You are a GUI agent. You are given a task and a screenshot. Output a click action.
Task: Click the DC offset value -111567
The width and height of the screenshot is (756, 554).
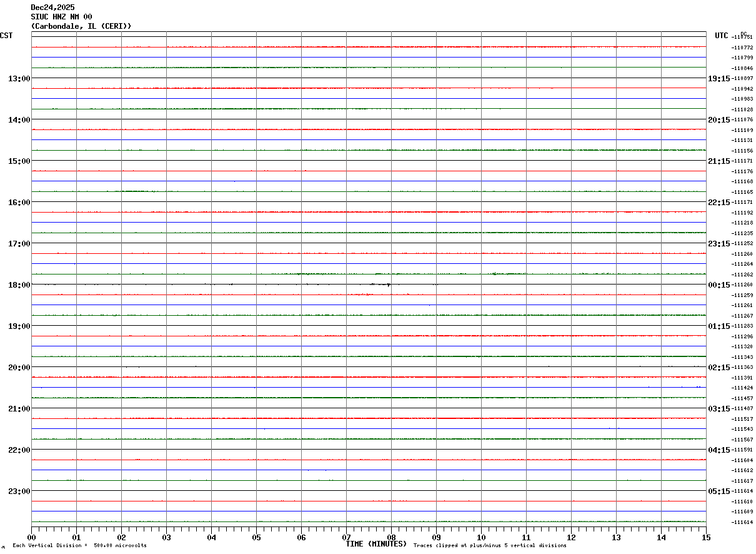[742, 440]
